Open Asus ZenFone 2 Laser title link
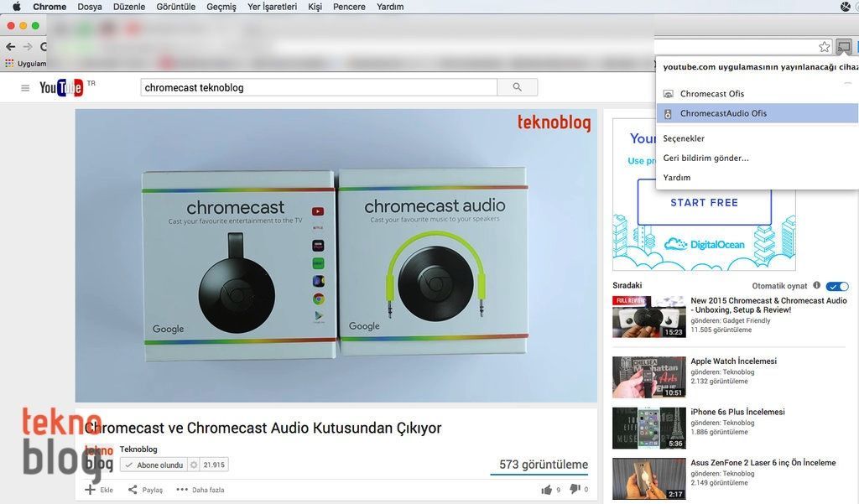Viewport: 859px width, 504px height. [763, 463]
